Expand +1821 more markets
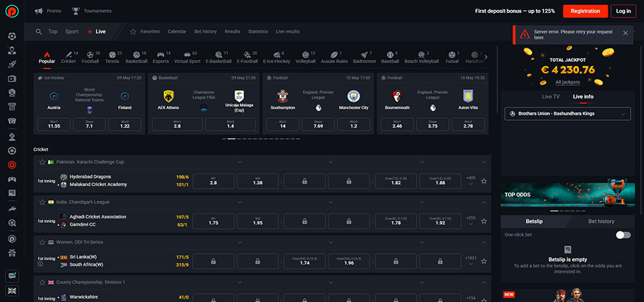 pos(471,261)
